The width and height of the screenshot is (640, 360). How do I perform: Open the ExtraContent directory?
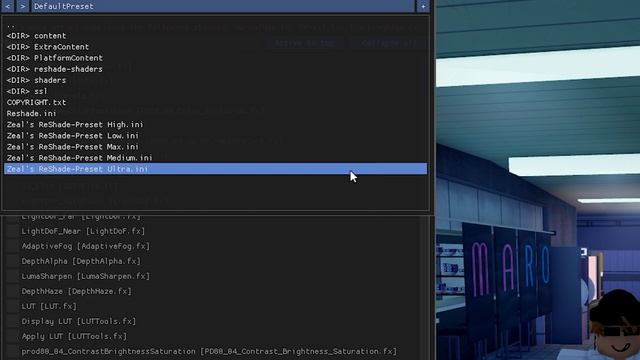click(x=216, y=47)
